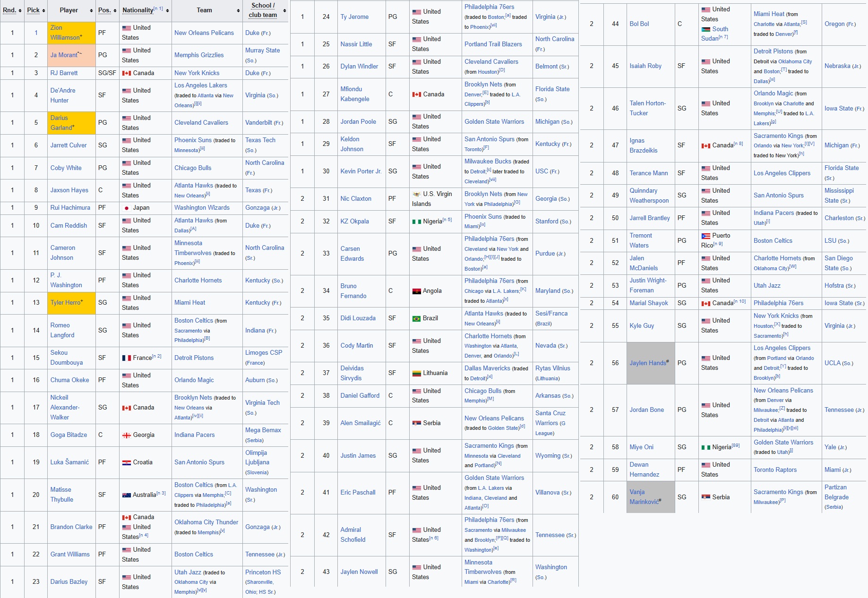Follow the Milwaukee Bucks team link

coord(488,162)
